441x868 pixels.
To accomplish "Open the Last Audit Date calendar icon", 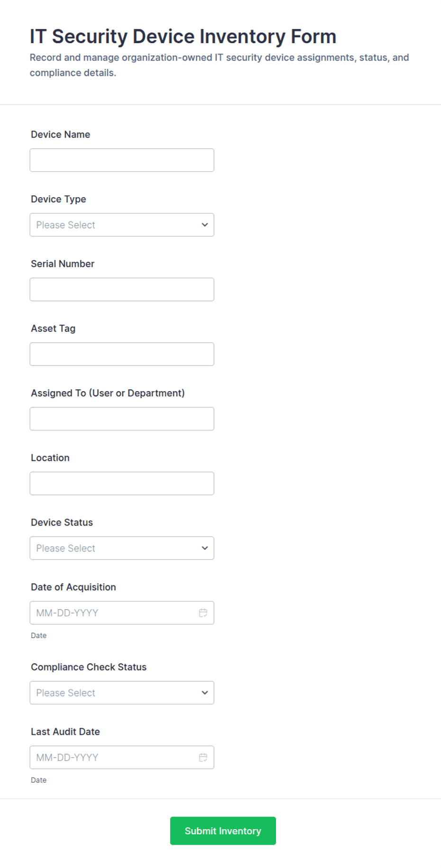I will pos(203,758).
